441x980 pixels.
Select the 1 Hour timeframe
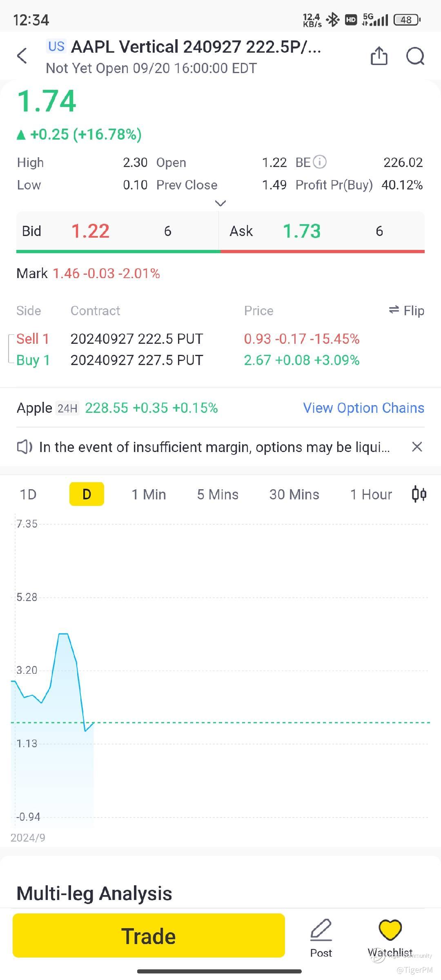(x=371, y=494)
